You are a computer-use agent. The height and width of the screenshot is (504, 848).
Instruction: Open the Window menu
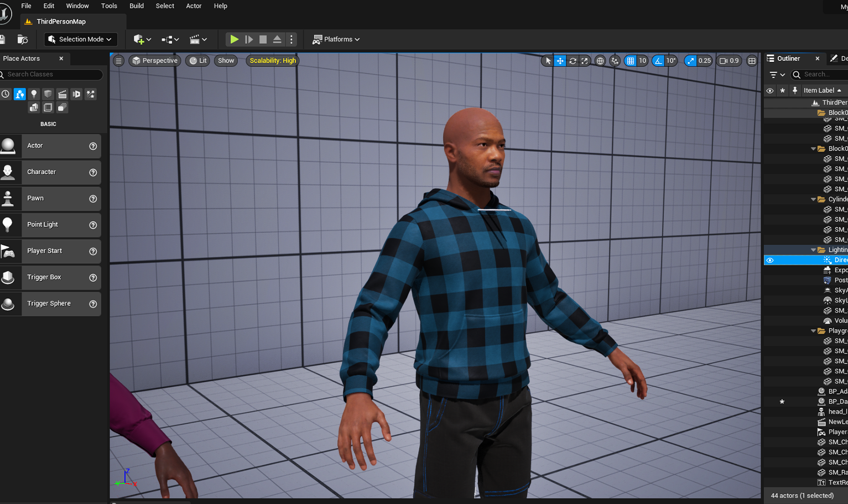77,6
